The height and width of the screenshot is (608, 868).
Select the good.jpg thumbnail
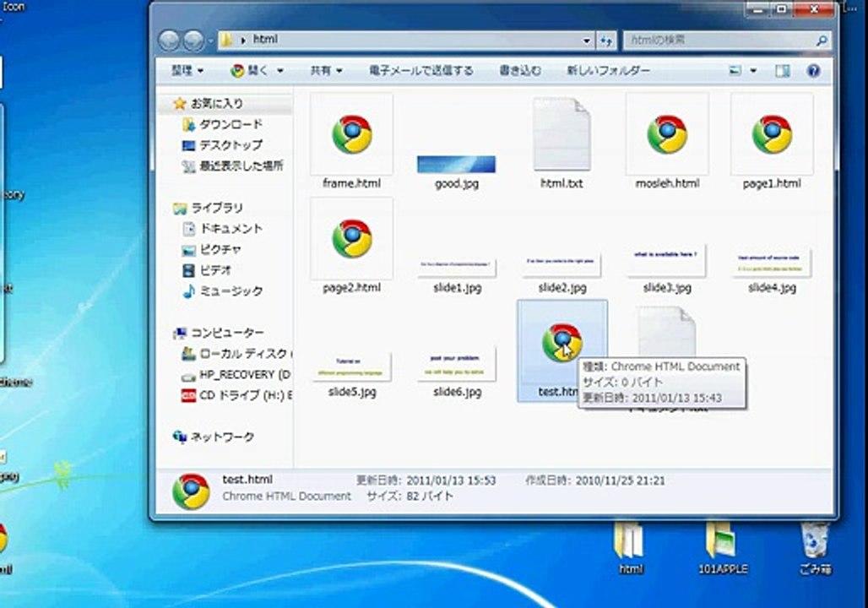pyautogui.click(x=456, y=165)
